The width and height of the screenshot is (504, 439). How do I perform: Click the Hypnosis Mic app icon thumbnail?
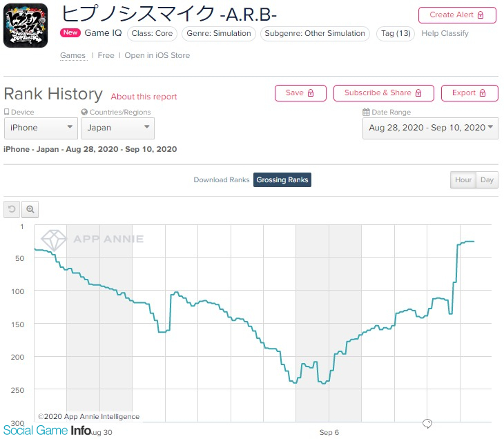coord(26,26)
